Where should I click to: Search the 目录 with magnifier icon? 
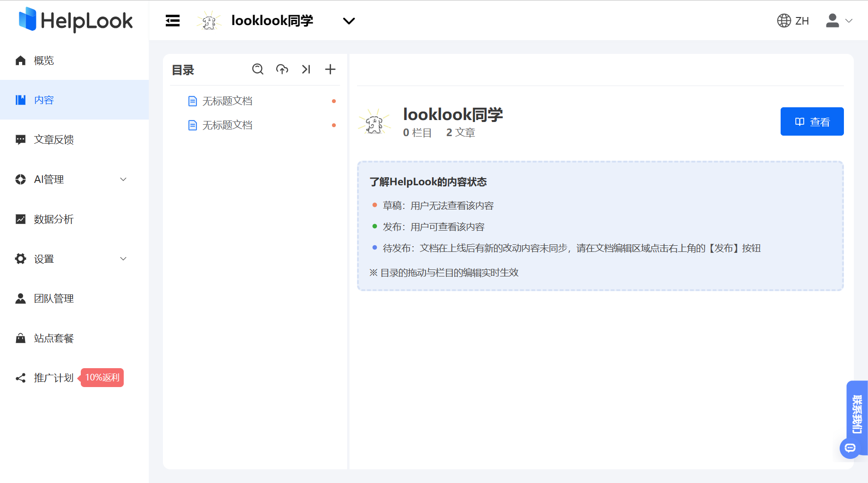coord(257,69)
